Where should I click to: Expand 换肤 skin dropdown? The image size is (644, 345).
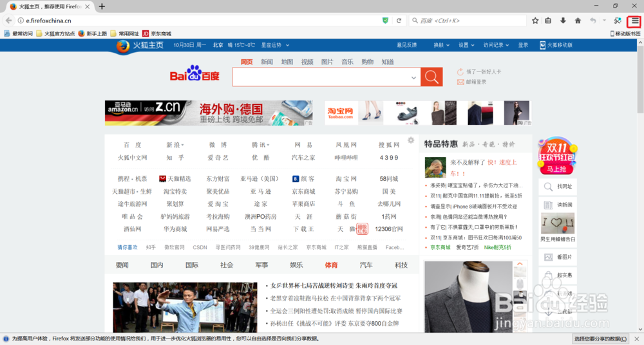442,45
